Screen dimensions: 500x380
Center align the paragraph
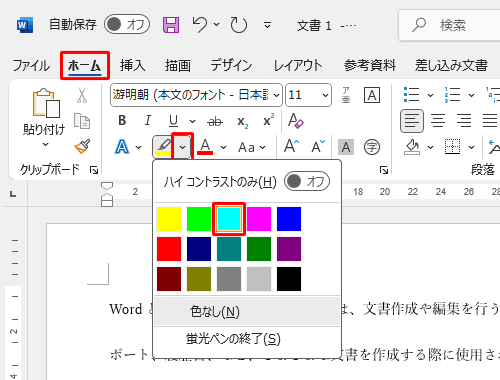(438, 121)
